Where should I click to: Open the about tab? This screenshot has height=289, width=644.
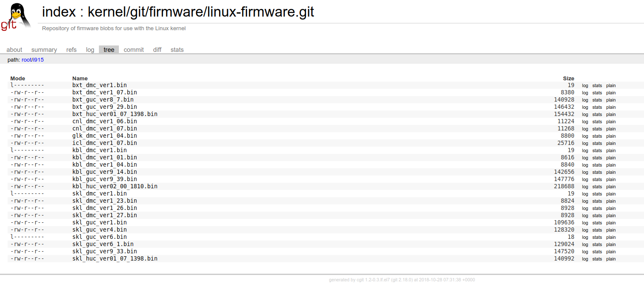tap(14, 50)
